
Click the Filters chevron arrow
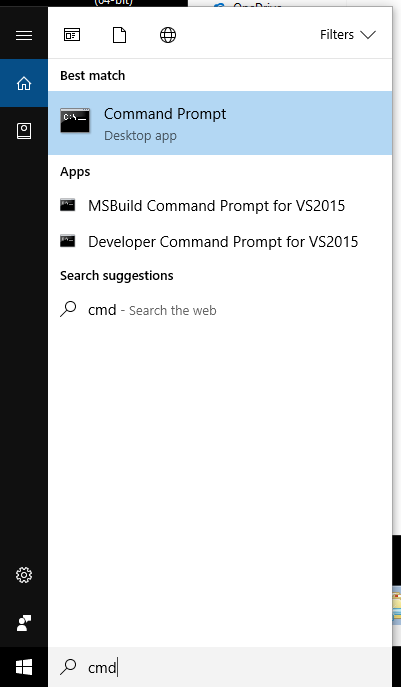368,35
